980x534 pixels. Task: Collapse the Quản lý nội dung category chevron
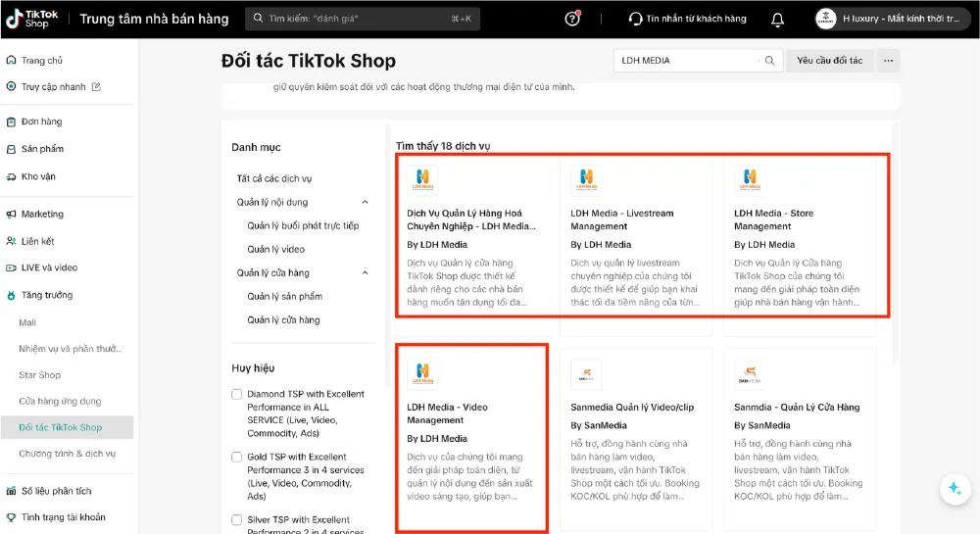(x=365, y=203)
